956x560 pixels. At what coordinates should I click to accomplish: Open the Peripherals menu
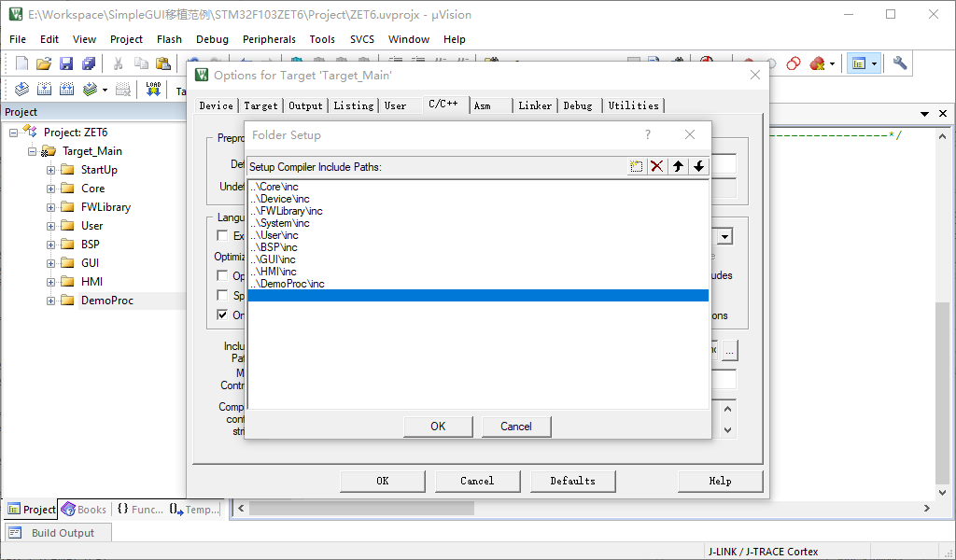click(269, 39)
